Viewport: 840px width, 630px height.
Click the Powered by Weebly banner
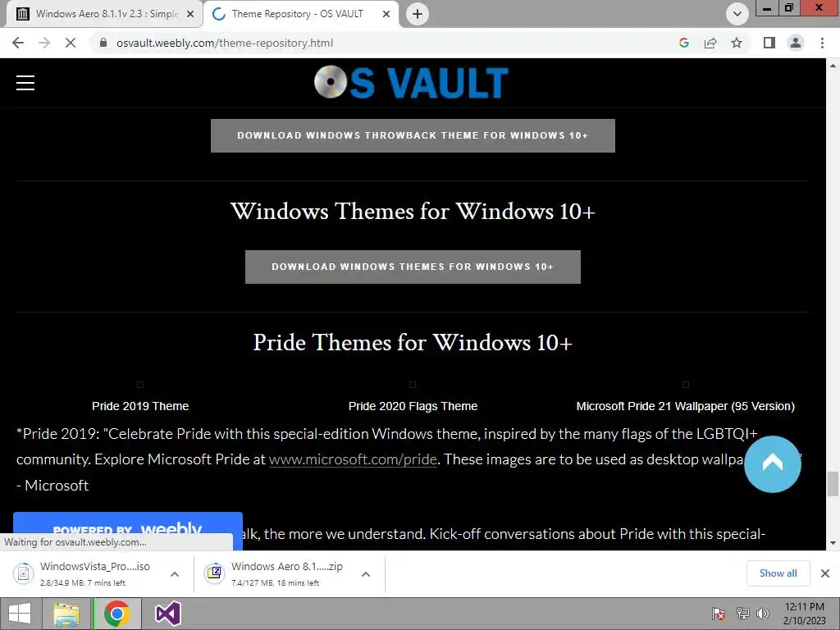coord(127,526)
